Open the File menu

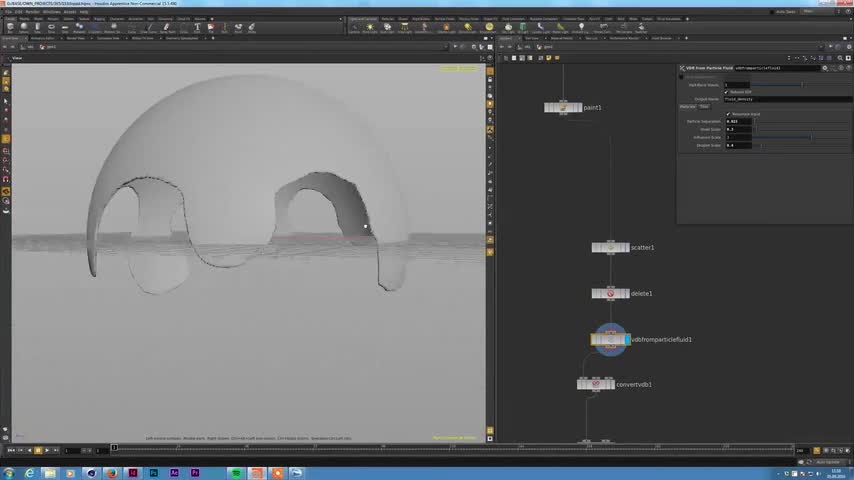(9, 12)
